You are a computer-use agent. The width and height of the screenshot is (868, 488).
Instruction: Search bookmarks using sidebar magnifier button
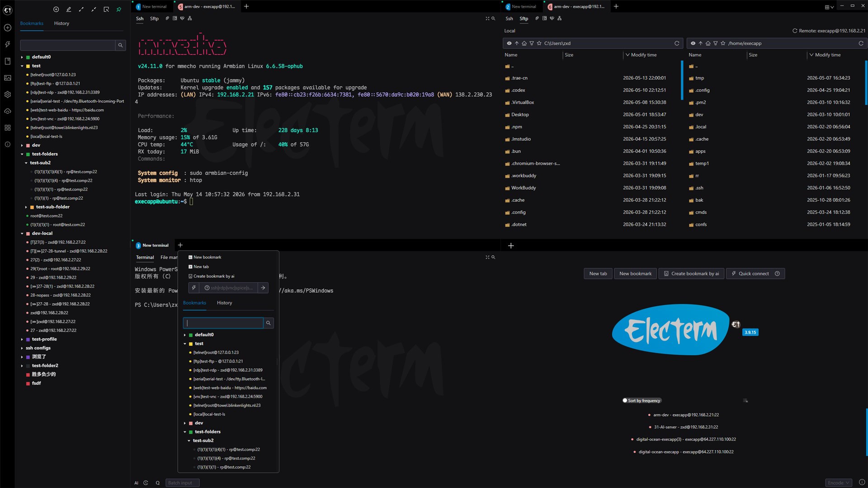120,45
